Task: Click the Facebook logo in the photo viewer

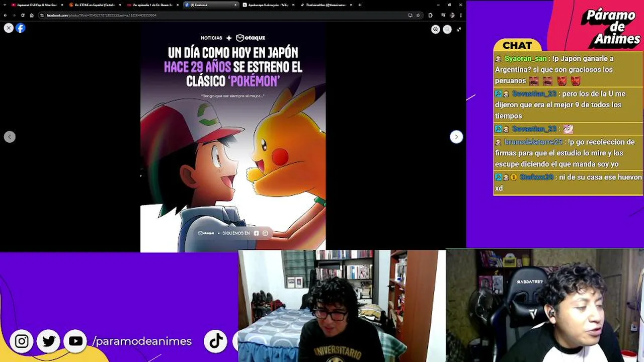Action: pyautogui.click(x=21, y=28)
